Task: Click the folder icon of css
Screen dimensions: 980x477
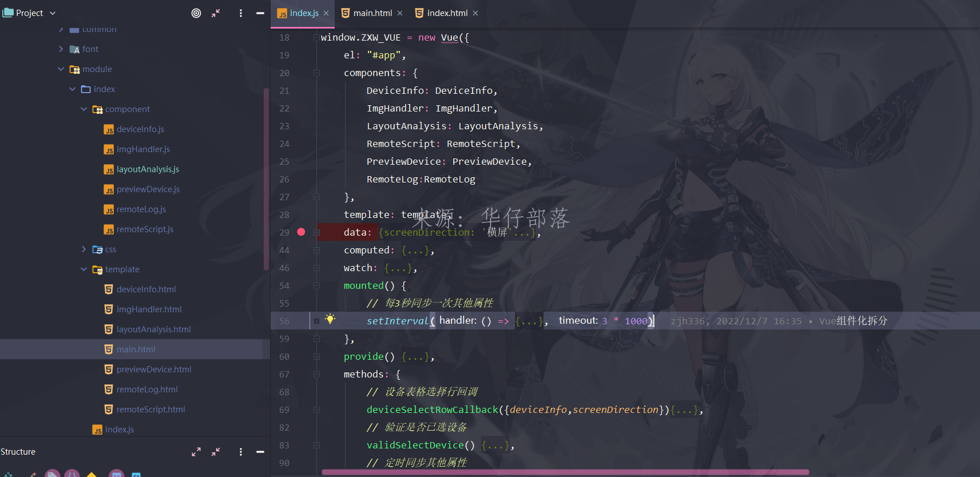Action: pos(97,249)
